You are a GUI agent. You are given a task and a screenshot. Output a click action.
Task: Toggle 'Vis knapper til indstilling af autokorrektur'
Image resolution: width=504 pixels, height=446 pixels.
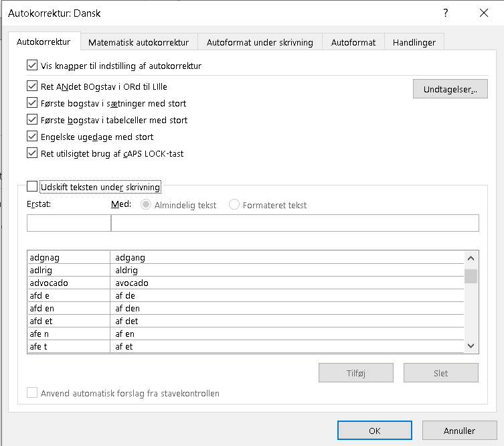coord(32,66)
